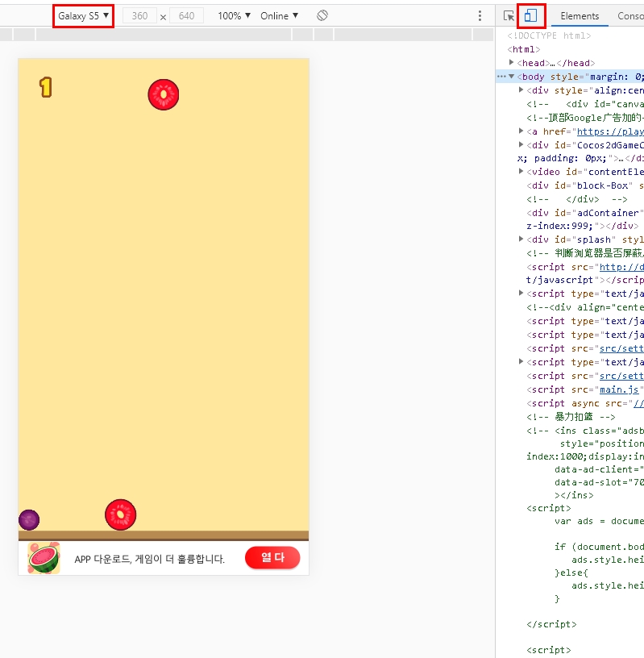The width and height of the screenshot is (644, 658).
Task: Select the '}else{' code line
Action: pyautogui.click(x=570, y=573)
